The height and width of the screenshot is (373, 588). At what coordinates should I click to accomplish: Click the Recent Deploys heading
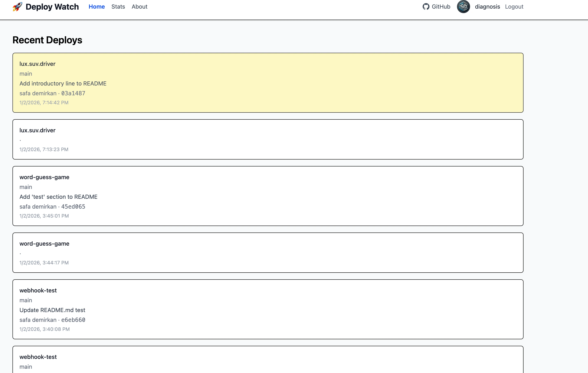[x=47, y=40]
